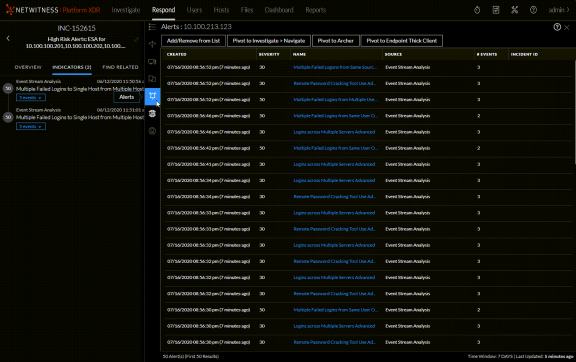
Task: Open help for the Alerts context panel
Action: point(557,27)
